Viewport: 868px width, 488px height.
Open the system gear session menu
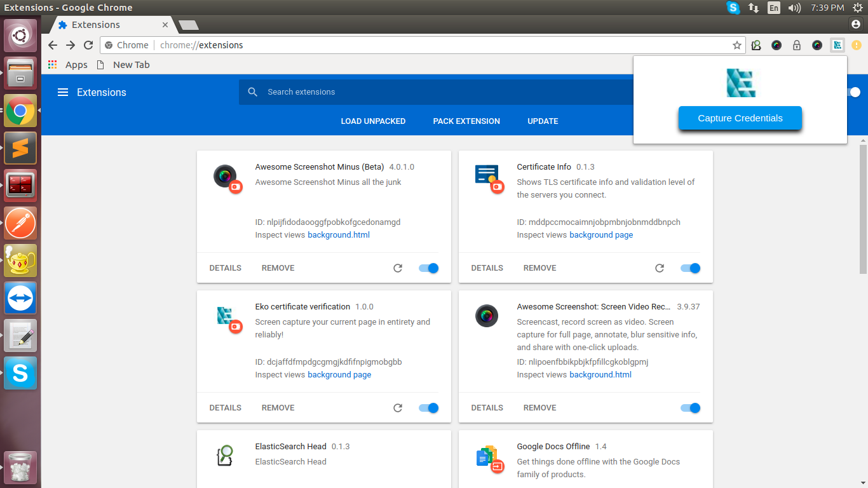tap(858, 8)
